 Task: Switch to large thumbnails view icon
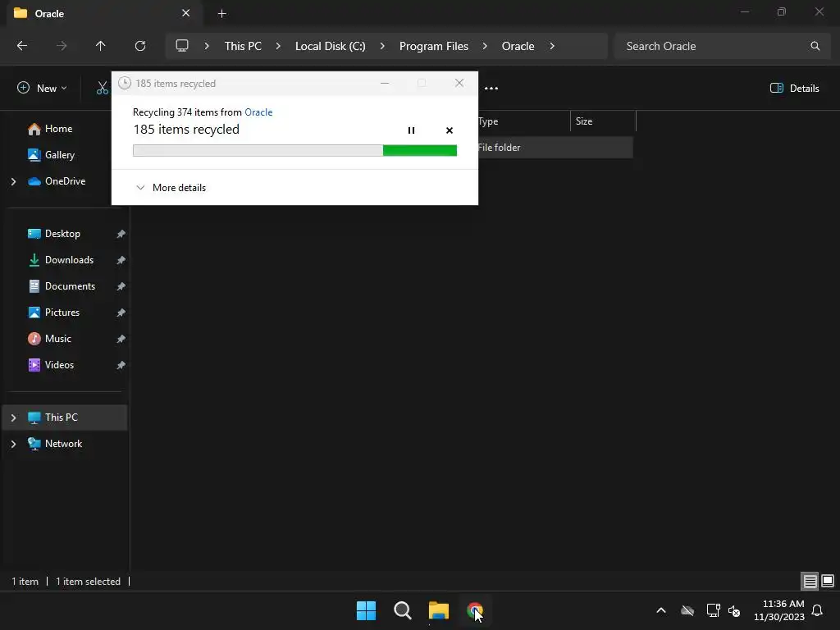coord(828,581)
